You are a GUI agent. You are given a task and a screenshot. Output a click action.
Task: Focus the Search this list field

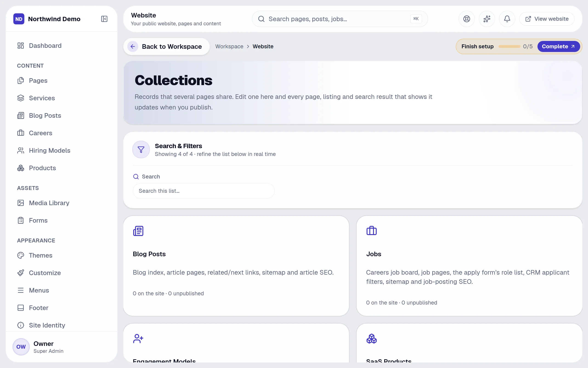[204, 191]
